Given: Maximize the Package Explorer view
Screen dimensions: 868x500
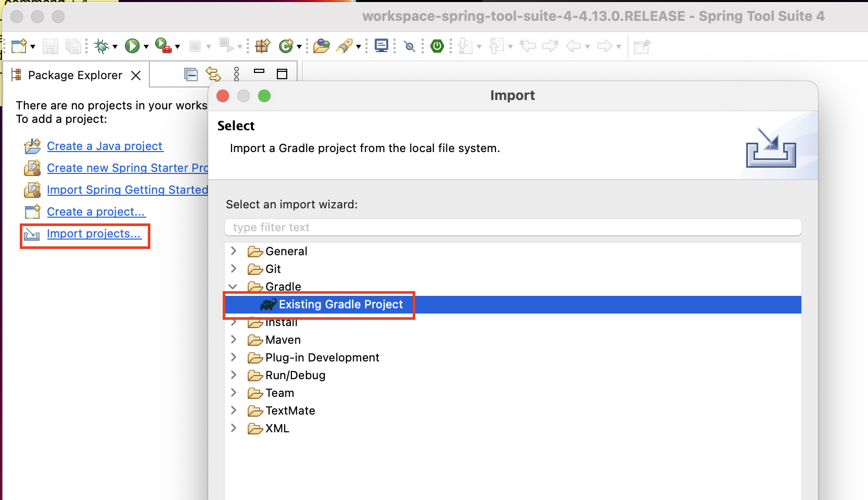Looking at the screenshot, I should coord(282,74).
